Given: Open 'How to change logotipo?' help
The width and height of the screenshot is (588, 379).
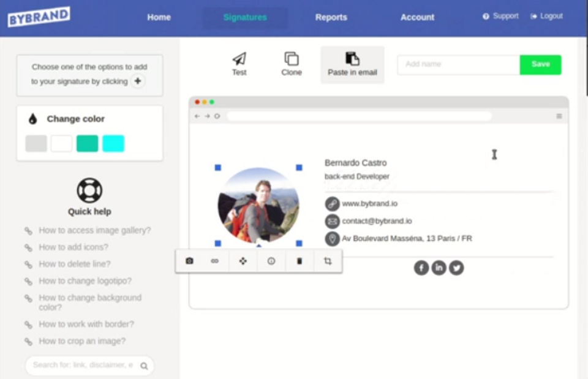Looking at the screenshot, I should (85, 281).
